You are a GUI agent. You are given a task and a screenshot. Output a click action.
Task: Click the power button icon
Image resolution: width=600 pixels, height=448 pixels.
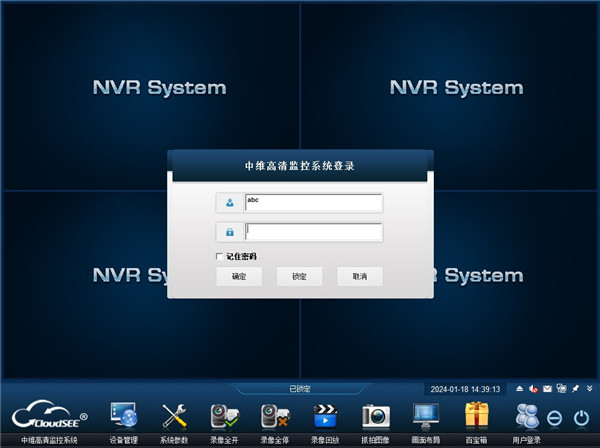pyautogui.click(x=582, y=417)
